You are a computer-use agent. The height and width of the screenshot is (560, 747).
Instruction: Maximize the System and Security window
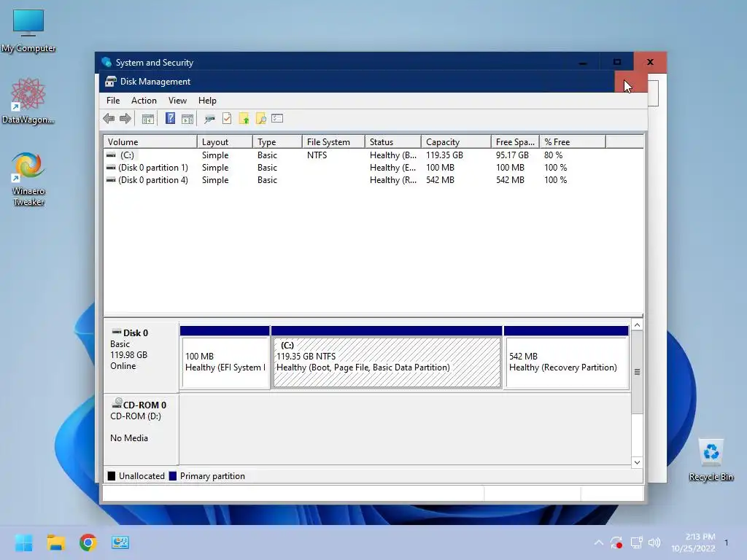point(617,63)
